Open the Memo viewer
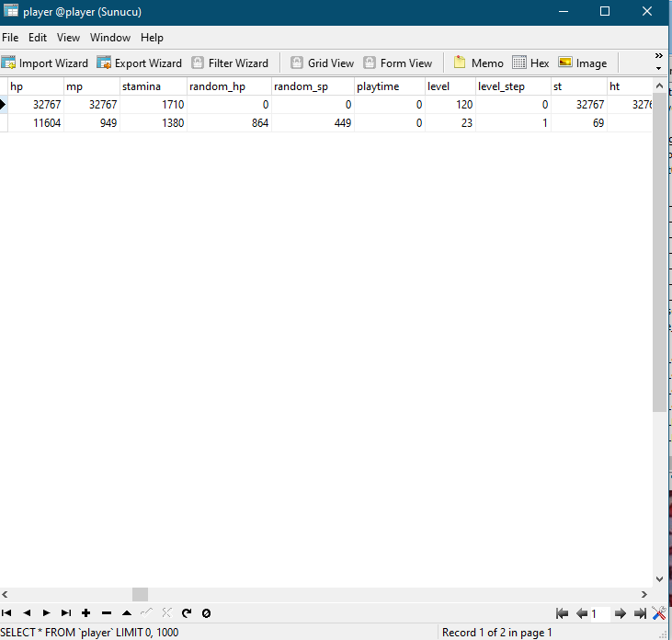Image resolution: width=672 pixels, height=640 pixels. (x=479, y=63)
